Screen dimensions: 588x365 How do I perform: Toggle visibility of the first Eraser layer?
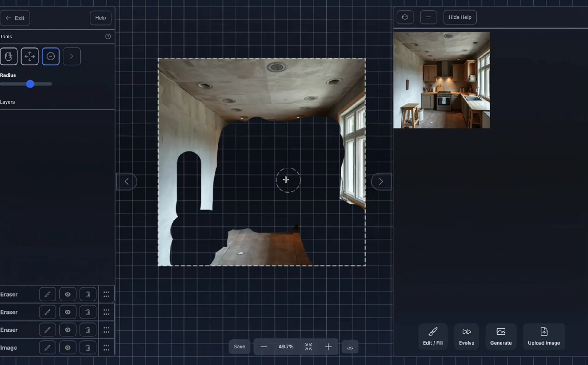click(68, 294)
